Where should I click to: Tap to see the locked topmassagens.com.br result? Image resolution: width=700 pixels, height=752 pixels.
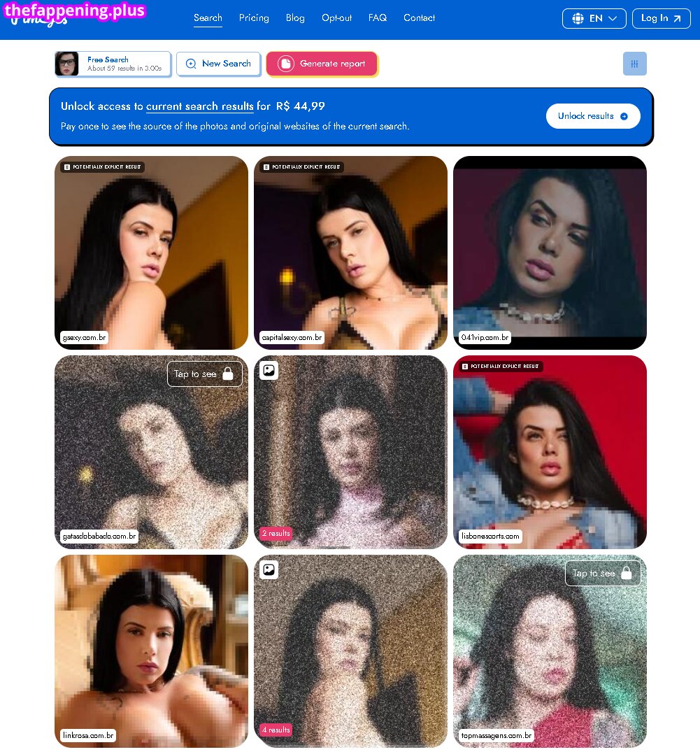(x=603, y=573)
